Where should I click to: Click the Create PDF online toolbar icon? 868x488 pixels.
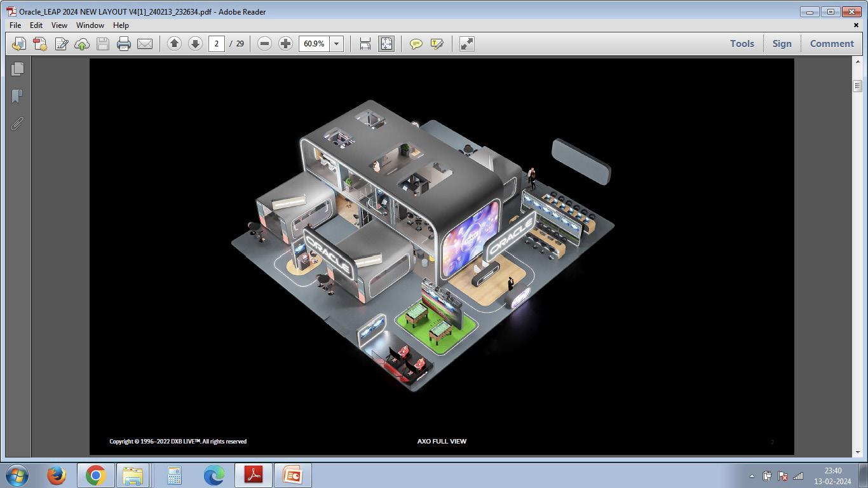pyautogui.click(x=19, y=44)
